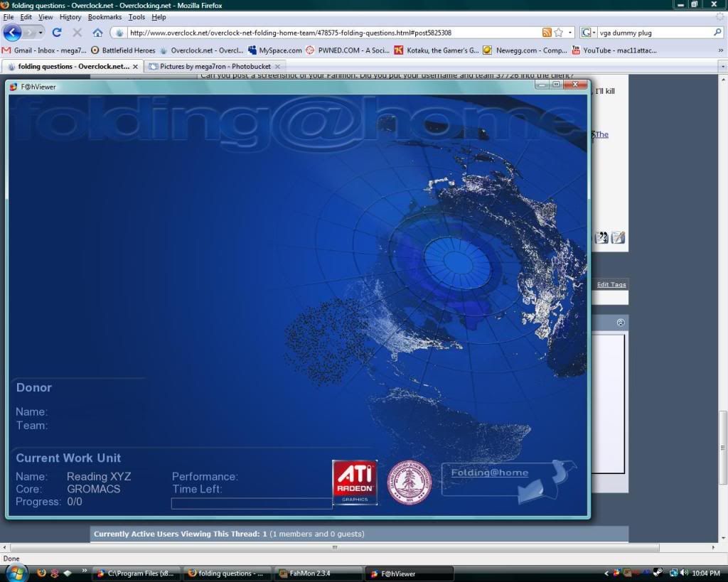Go to the Firefox Home page
The height and width of the screenshot is (582, 728).
coord(97,33)
